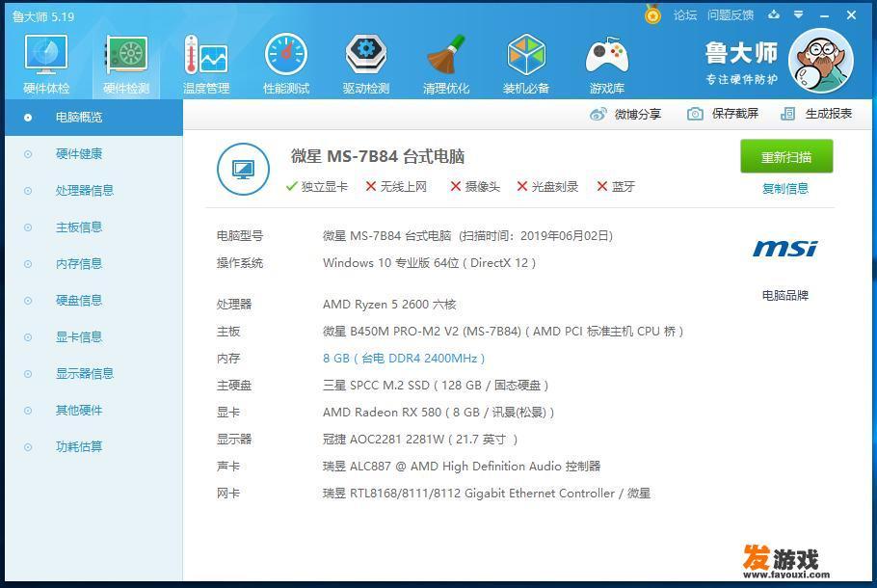Click 生成报表 generate report text

[x=829, y=114]
